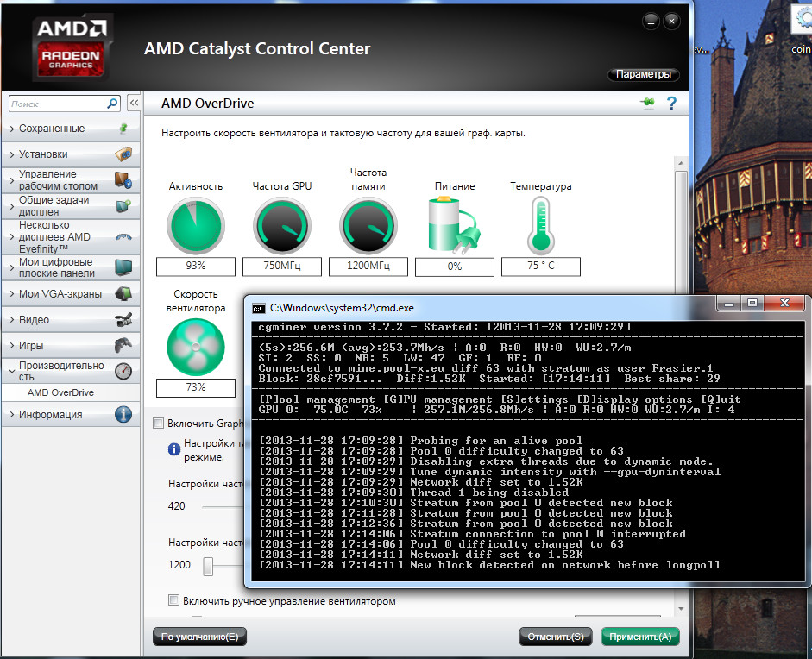
Task: Click По умолчанию(E) defaults button
Action: click(199, 637)
